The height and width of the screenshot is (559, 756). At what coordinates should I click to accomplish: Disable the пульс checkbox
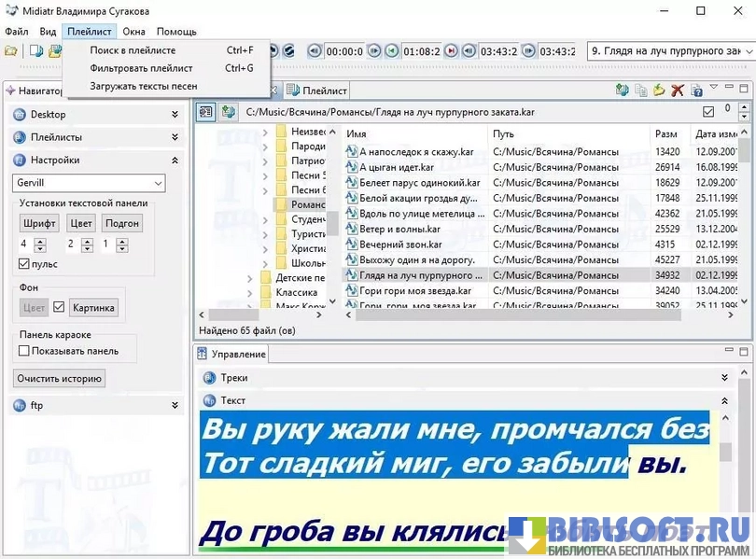click(25, 264)
